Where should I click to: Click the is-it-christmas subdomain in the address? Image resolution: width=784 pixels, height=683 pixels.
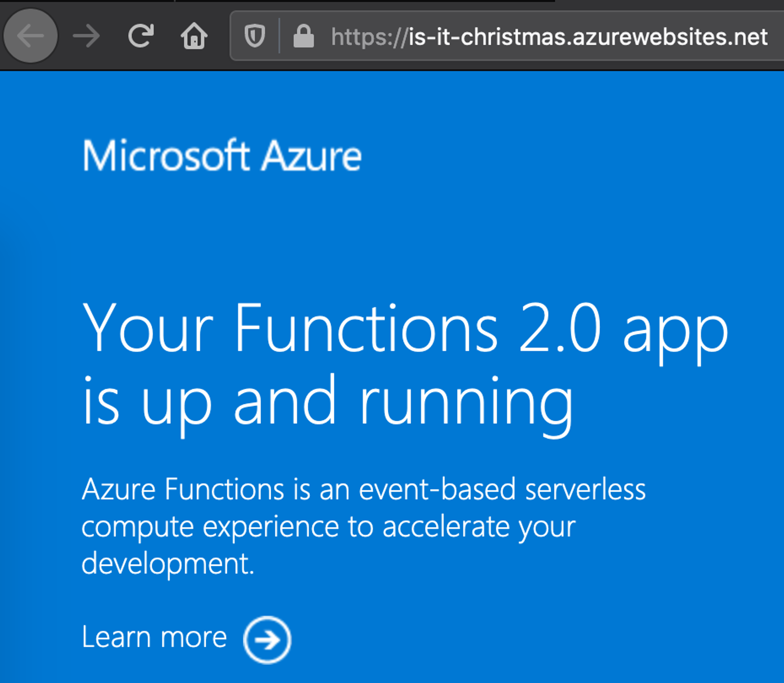[489, 37]
